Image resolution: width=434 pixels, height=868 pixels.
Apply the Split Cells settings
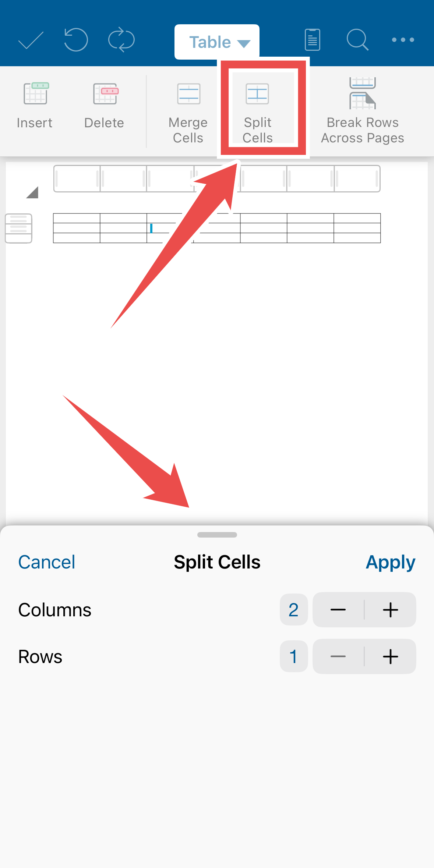point(391,562)
